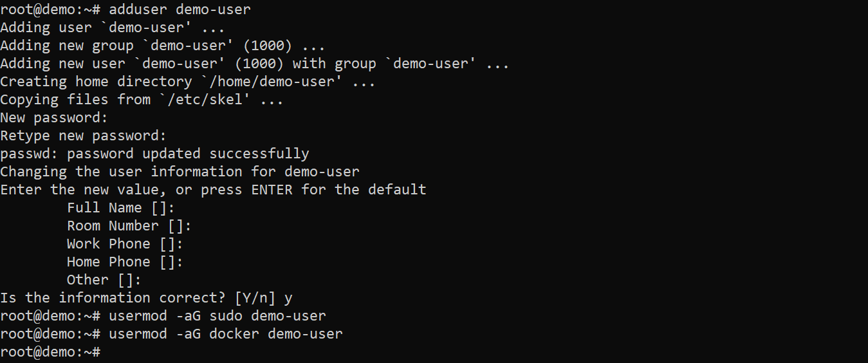Click the 'Work Phone []:' field line
This screenshot has width=868, height=363.
point(125,244)
